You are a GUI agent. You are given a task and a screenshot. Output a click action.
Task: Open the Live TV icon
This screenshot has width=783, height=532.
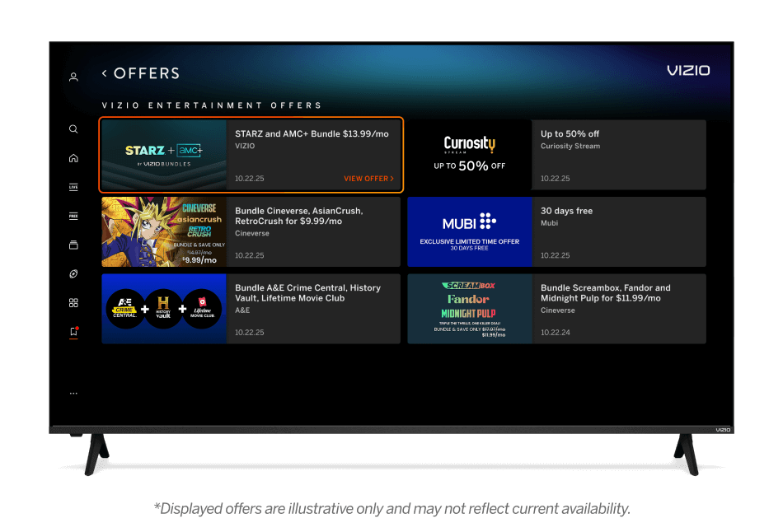tap(73, 185)
